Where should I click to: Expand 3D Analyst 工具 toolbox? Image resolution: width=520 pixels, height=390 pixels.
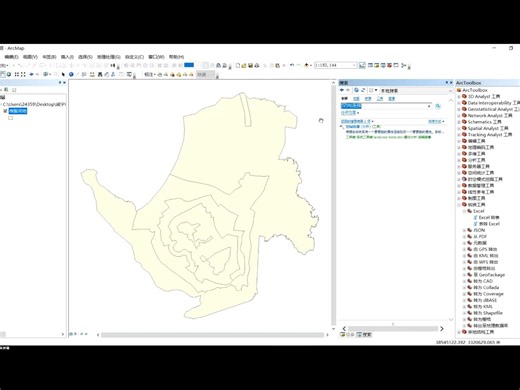point(459,96)
